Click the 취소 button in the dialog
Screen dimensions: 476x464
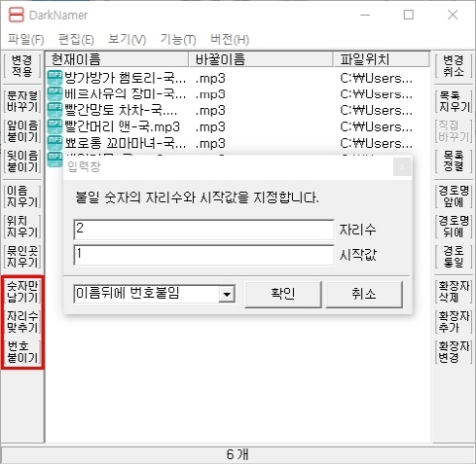364,294
